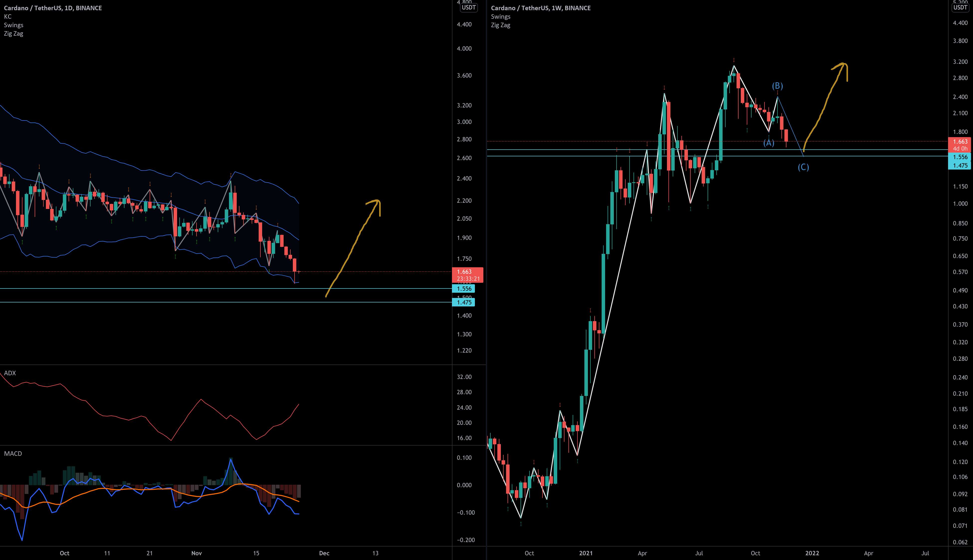This screenshot has width=973, height=560.
Task: Select the (B) wave label
Action: tap(777, 86)
